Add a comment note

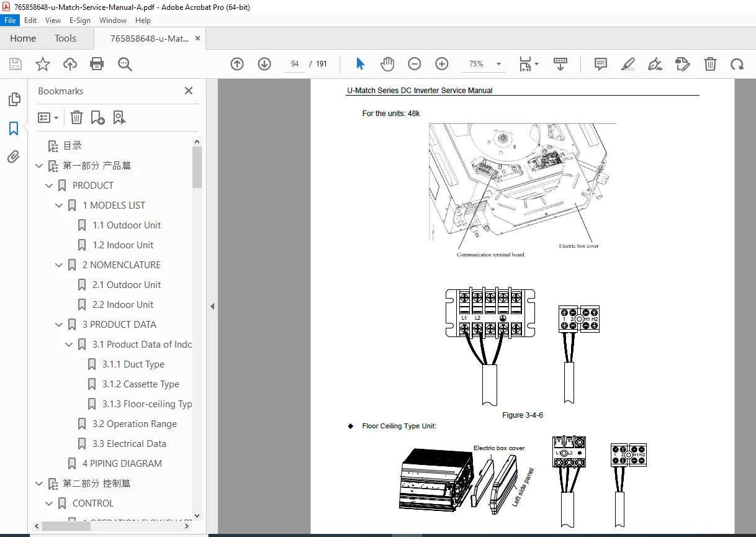coord(600,64)
